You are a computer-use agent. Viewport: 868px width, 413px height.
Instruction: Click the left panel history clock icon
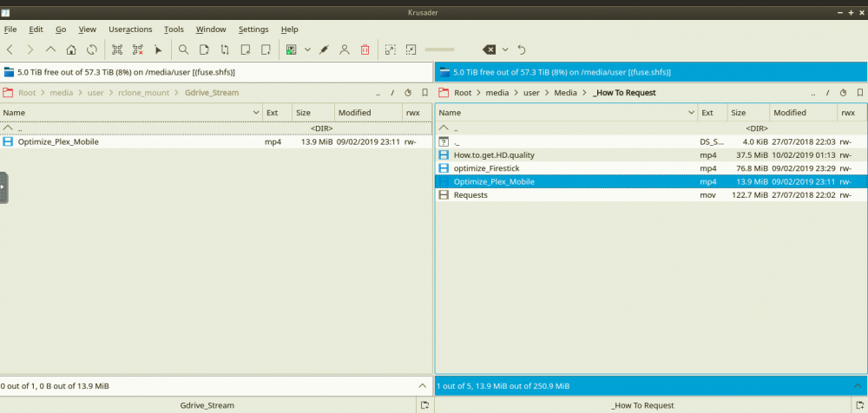pos(408,93)
